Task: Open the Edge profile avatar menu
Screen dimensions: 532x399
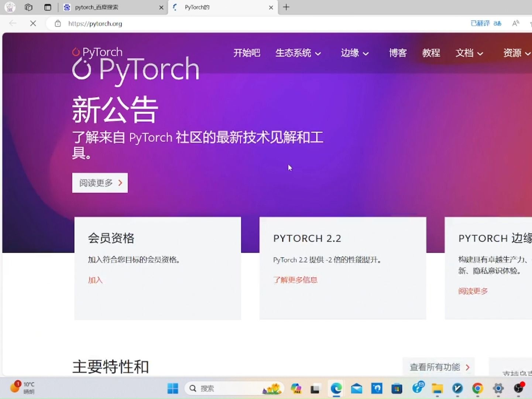Action: pos(10,7)
